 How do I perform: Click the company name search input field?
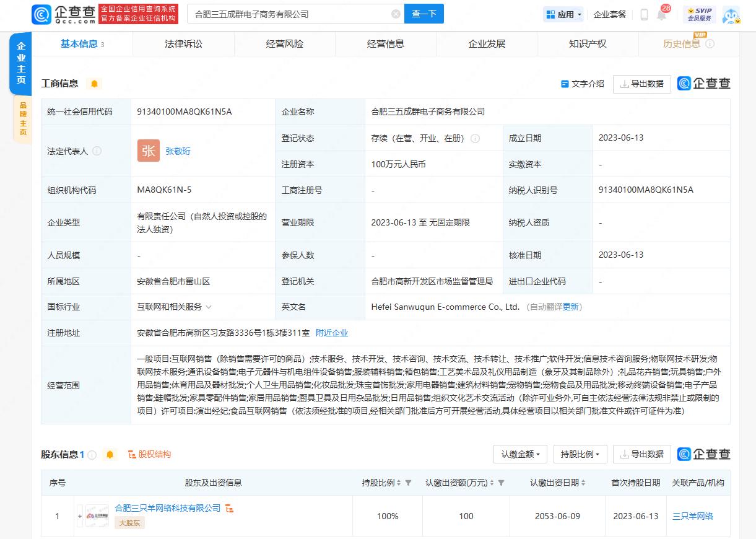coord(291,13)
